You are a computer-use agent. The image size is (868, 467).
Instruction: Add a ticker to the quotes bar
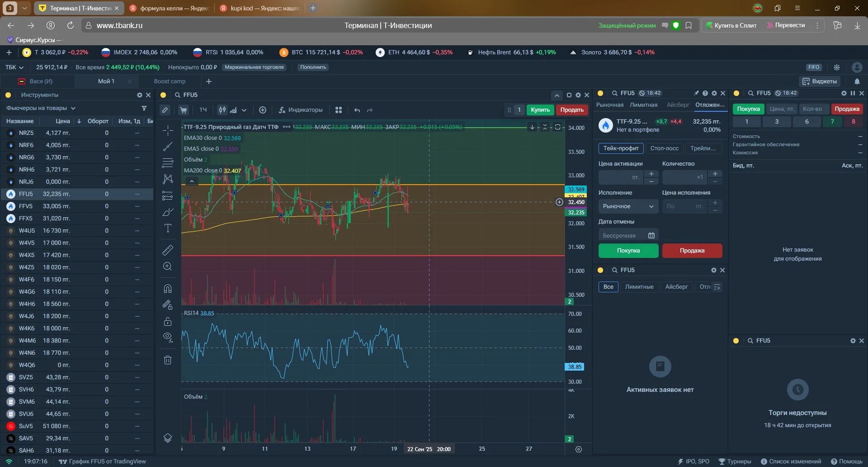tap(9, 52)
